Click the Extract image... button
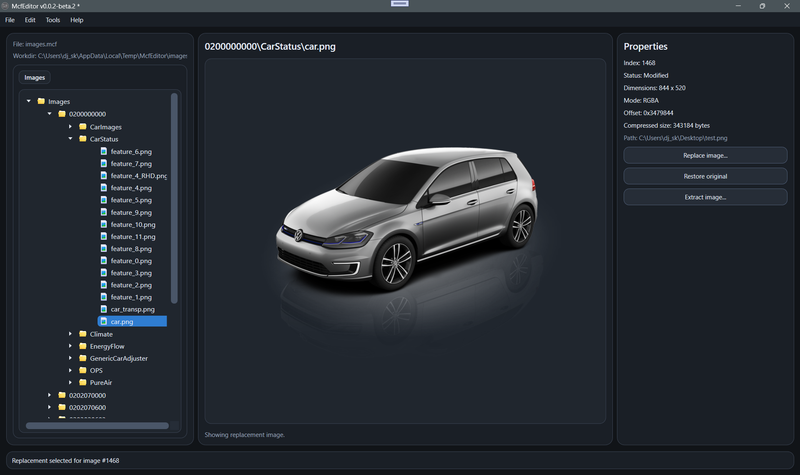The image size is (800, 475). pyautogui.click(x=705, y=197)
